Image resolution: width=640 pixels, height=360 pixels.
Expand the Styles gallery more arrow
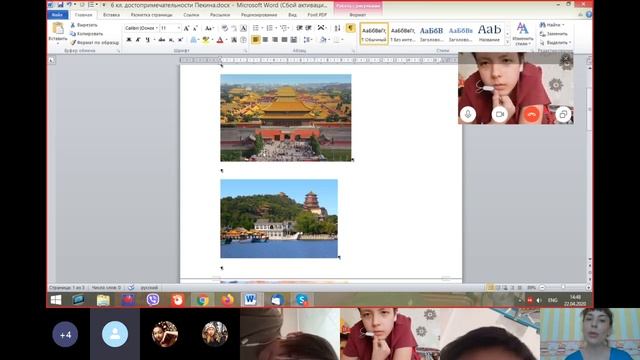[508, 42]
